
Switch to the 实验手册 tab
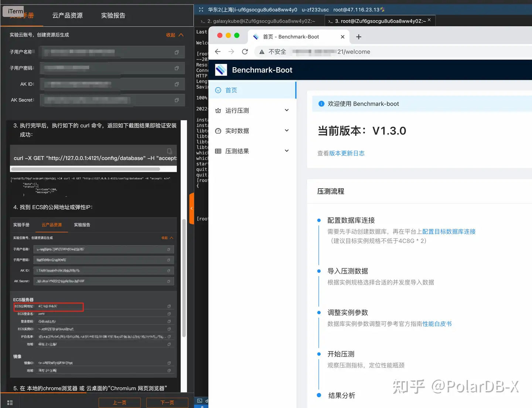tap(22, 16)
